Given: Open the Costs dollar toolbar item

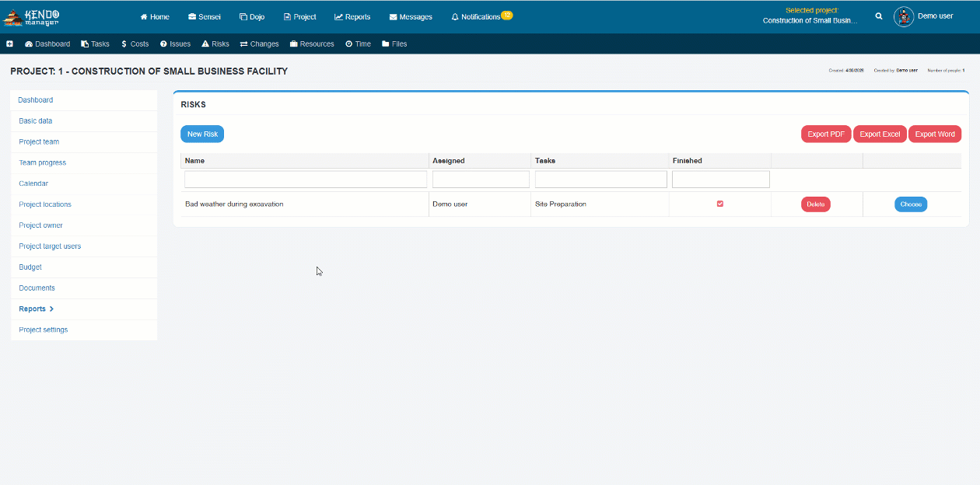Looking at the screenshot, I should coord(135,44).
